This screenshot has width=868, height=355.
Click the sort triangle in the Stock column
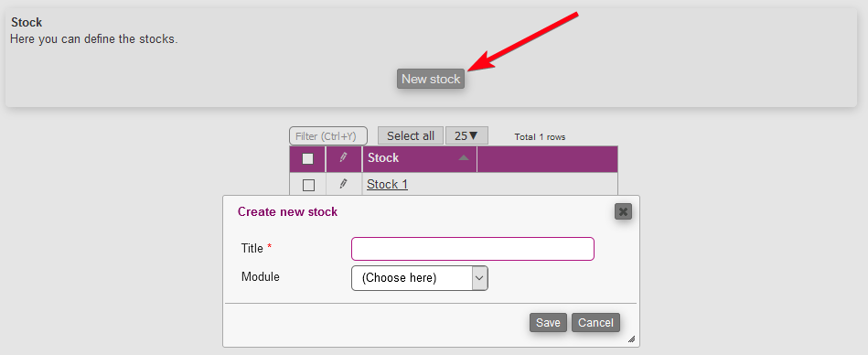click(464, 158)
